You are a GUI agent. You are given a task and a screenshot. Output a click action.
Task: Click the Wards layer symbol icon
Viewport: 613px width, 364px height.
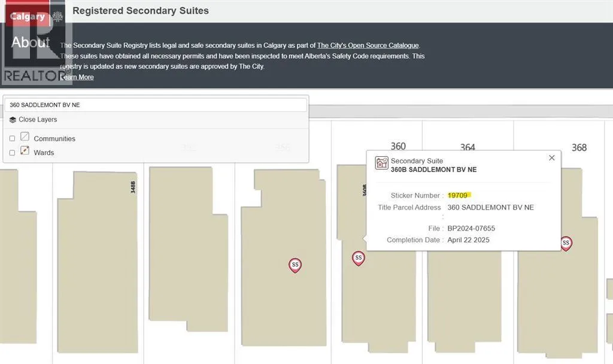25,151
